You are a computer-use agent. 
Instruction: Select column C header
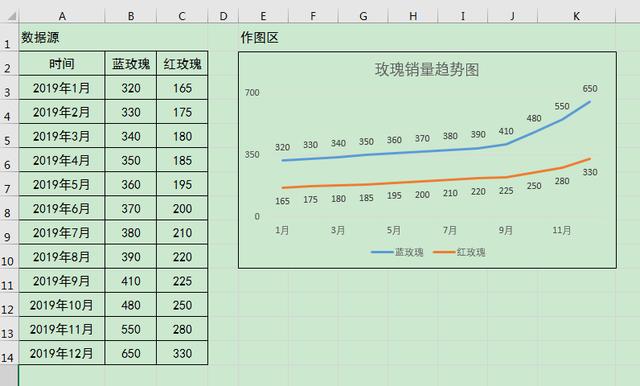click(x=182, y=16)
